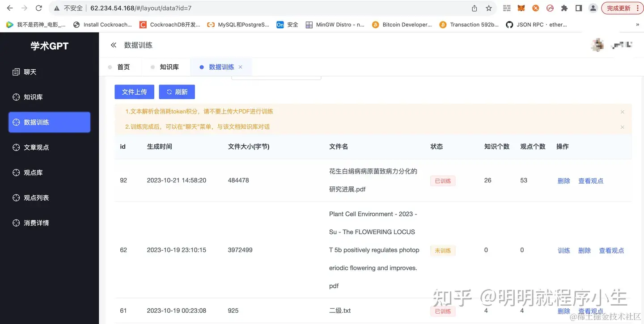Open 消费详情 sidebar menu item
The height and width of the screenshot is (324, 644).
click(49, 223)
